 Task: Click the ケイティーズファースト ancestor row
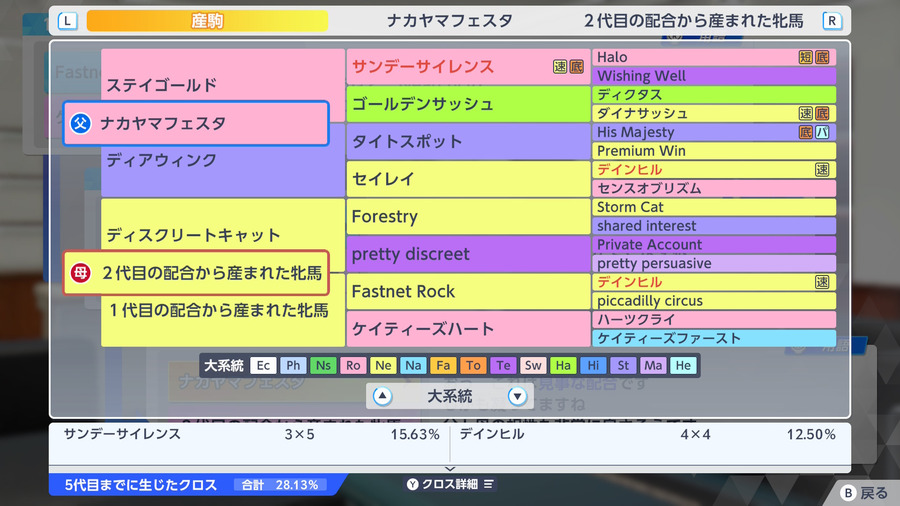pyautogui.click(x=714, y=338)
